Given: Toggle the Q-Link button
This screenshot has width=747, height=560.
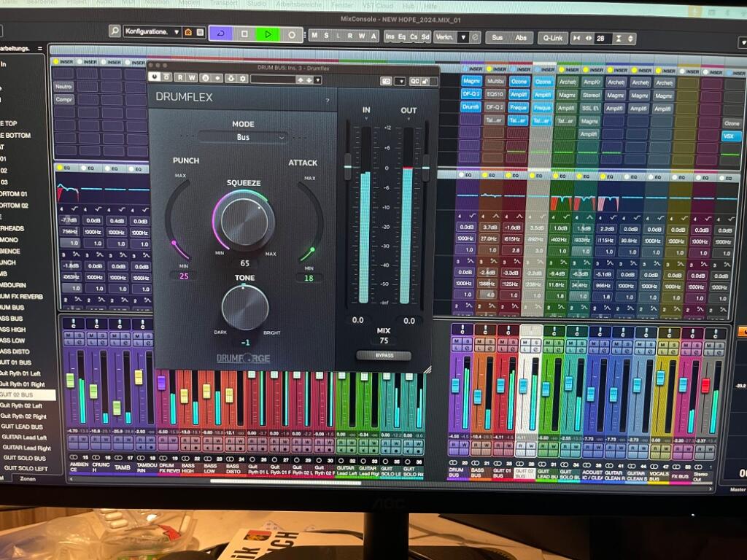Looking at the screenshot, I should pos(553,38).
